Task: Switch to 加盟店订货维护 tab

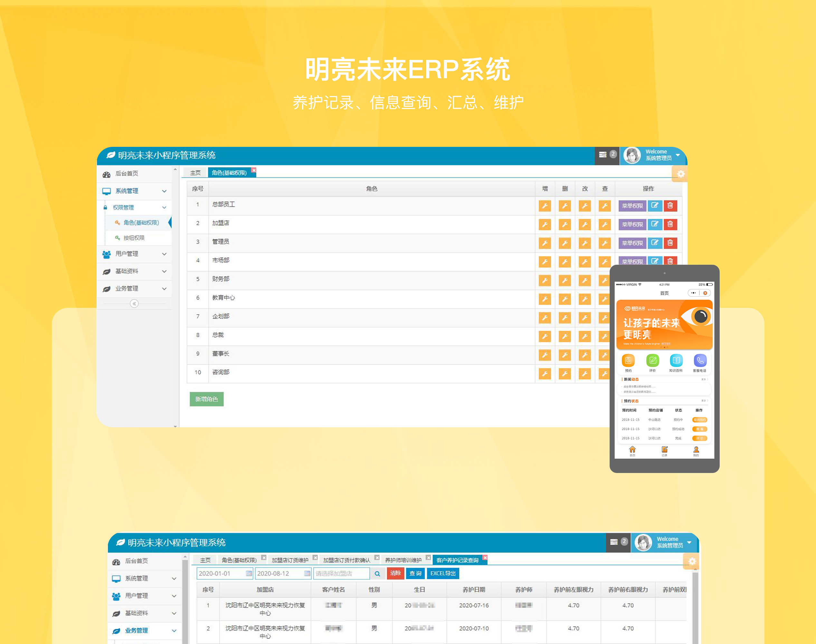Action: pyautogui.click(x=290, y=560)
